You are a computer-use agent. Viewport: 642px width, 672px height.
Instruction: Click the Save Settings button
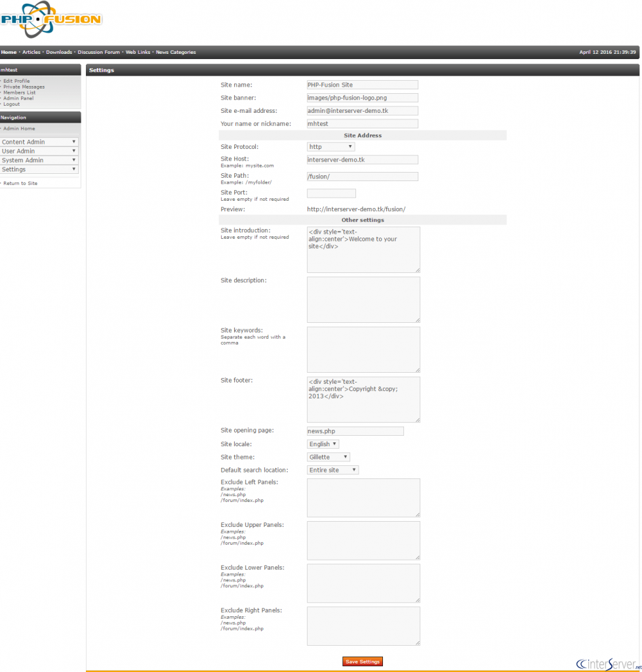coord(363,661)
